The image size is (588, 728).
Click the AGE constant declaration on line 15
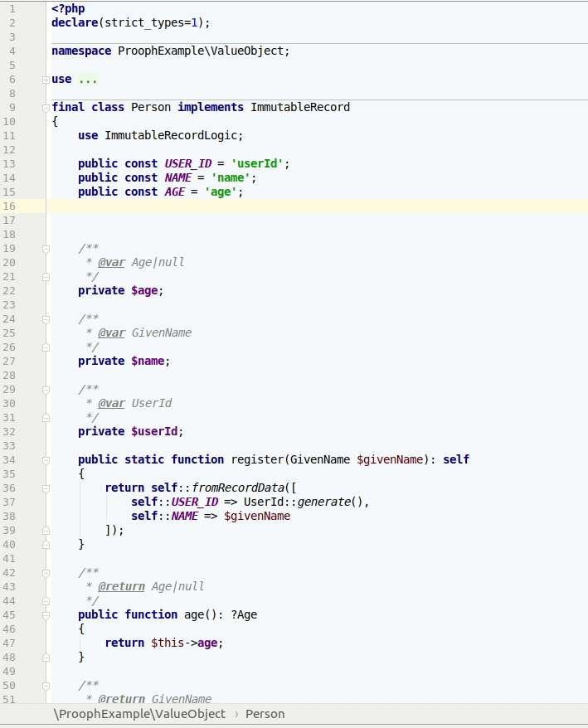(x=175, y=192)
